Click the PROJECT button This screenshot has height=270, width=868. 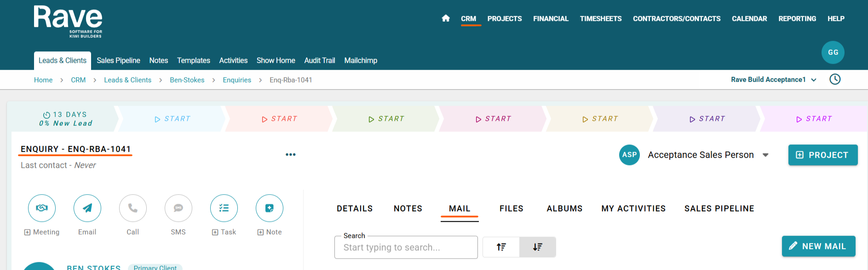coord(822,155)
